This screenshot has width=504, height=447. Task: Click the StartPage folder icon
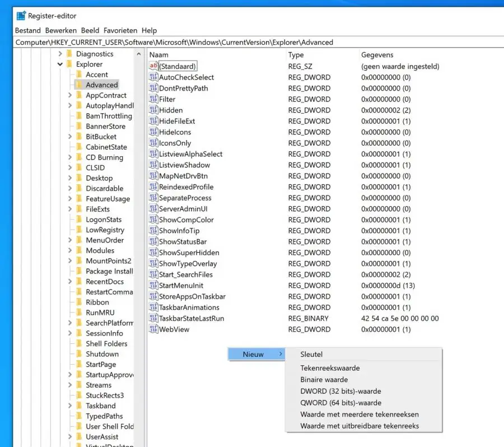click(x=79, y=364)
